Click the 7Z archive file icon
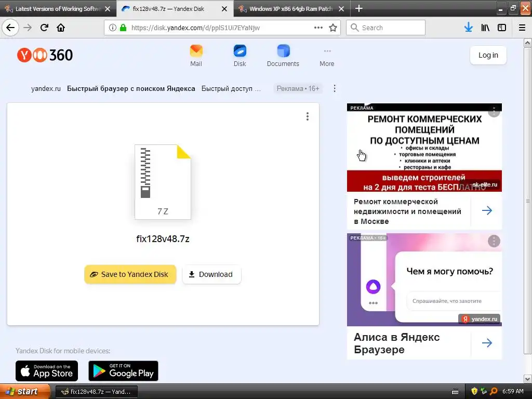Image resolution: width=532 pixels, height=399 pixels. (163, 182)
